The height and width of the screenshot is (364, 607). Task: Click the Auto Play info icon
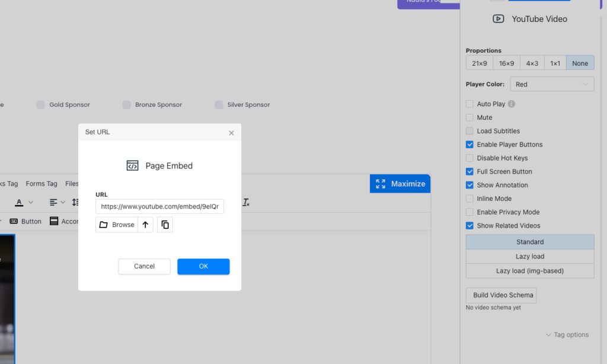coord(512,104)
